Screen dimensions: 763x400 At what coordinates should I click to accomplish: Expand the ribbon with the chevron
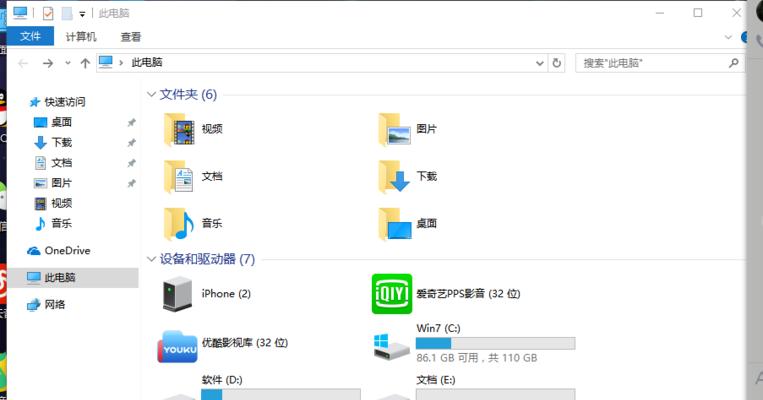click(x=728, y=37)
